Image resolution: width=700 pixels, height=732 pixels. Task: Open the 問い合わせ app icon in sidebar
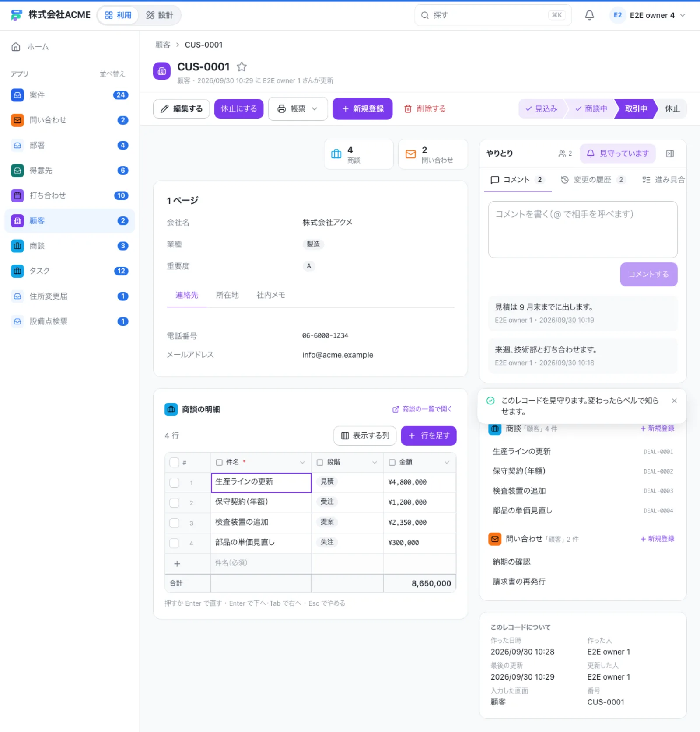click(x=17, y=120)
